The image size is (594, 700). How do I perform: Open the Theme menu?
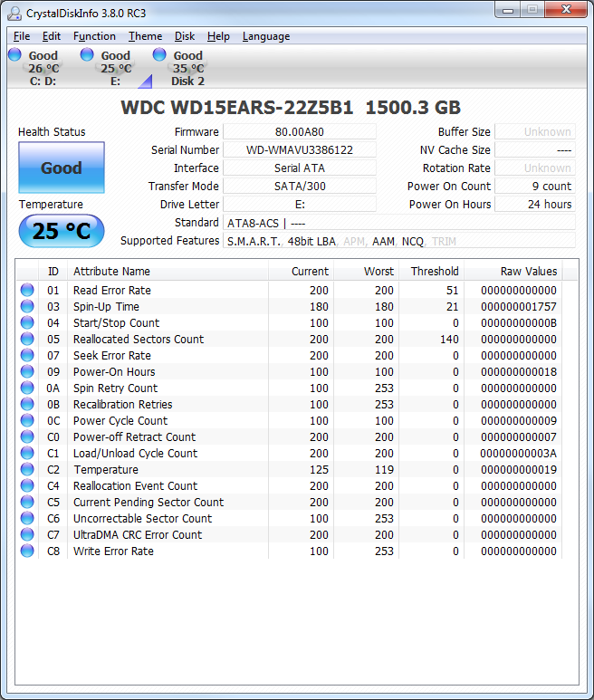pyautogui.click(x=145, y=36)
